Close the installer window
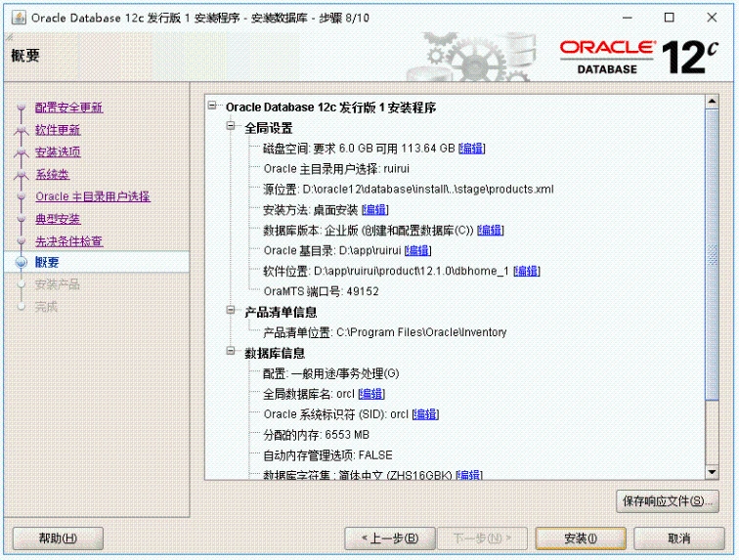Image resolution: width=739 pixels, height=560 pixels. click(x=712, y=18)
